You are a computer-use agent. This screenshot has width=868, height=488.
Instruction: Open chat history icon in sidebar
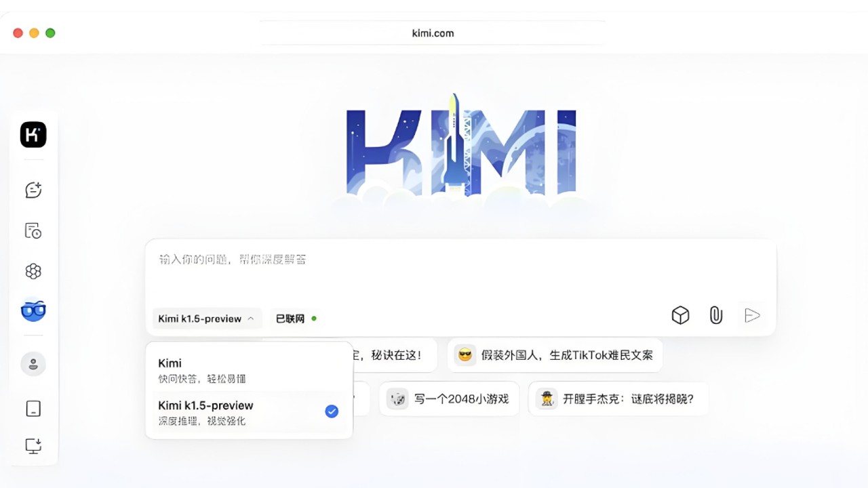point(33,230)
